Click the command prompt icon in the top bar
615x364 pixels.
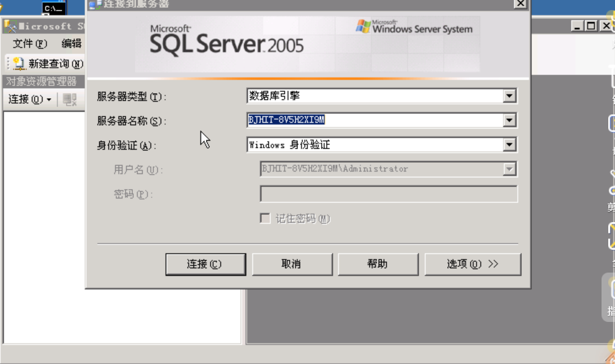point(54,8)
